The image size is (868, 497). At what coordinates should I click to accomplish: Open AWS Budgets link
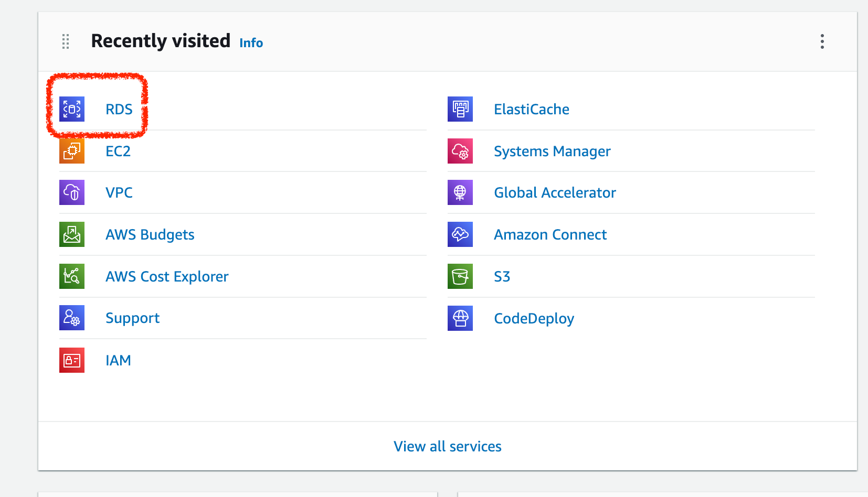click(x=150, y=234)
